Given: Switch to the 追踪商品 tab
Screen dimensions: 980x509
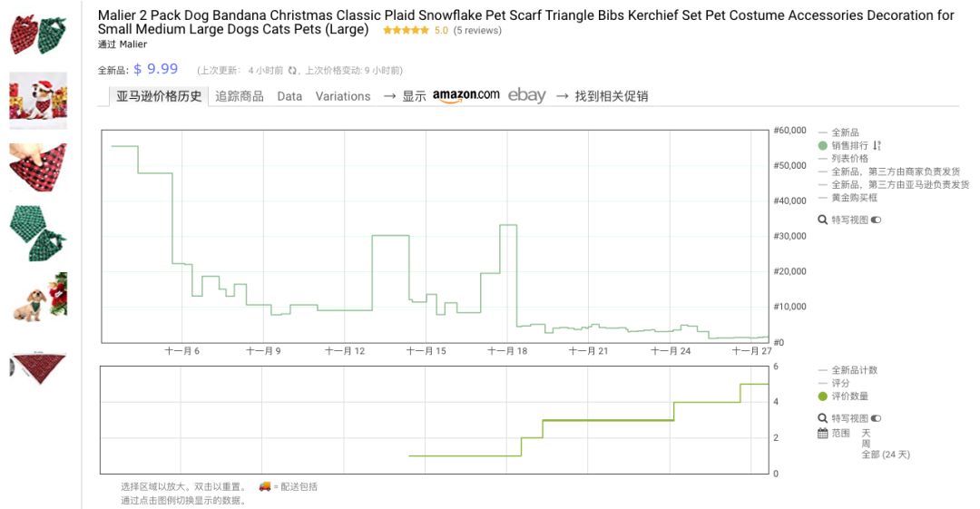Looking at the screenshot, I should pyautogui.click(x=240, y=96).
